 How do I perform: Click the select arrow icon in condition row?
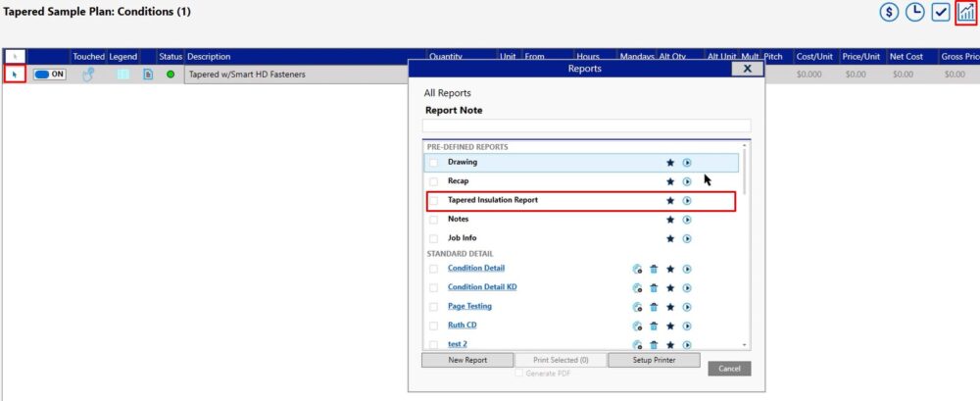click(14, 75)
